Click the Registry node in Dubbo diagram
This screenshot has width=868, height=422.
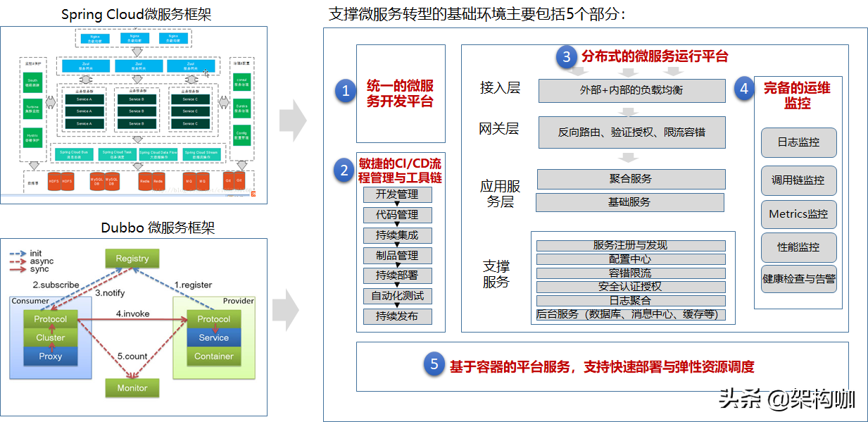coord(132,259)
